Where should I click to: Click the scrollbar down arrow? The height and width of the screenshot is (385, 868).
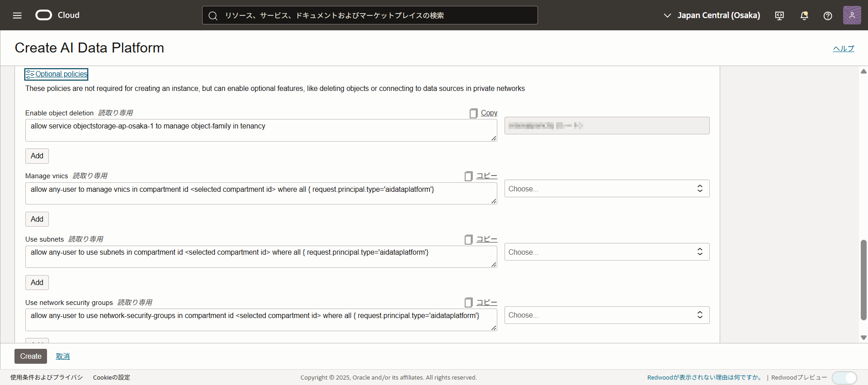coord(863,337)
